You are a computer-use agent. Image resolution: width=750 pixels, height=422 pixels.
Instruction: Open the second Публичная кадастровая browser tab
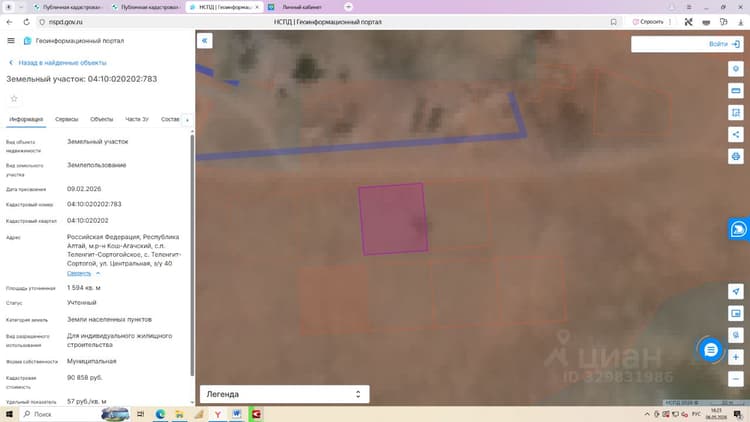(x=145, y=7)
